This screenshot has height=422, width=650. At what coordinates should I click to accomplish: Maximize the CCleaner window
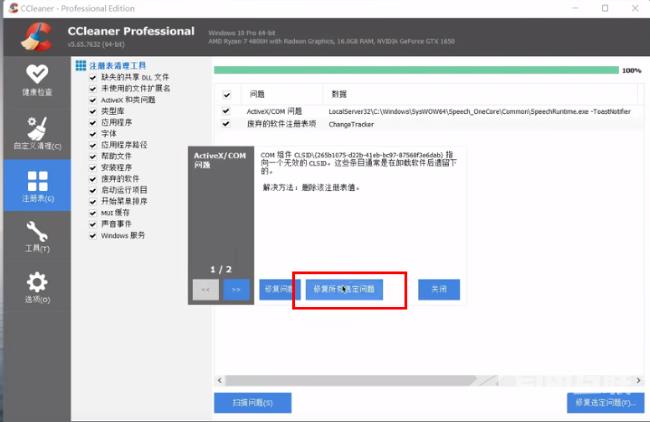605,8
